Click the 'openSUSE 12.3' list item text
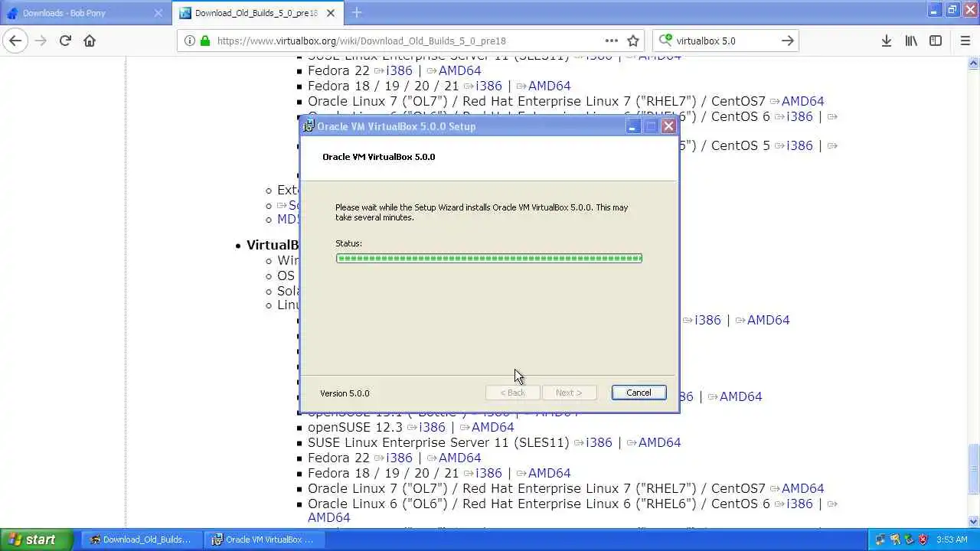The width and height of the screenshot is (980, 551). point(355,427)
